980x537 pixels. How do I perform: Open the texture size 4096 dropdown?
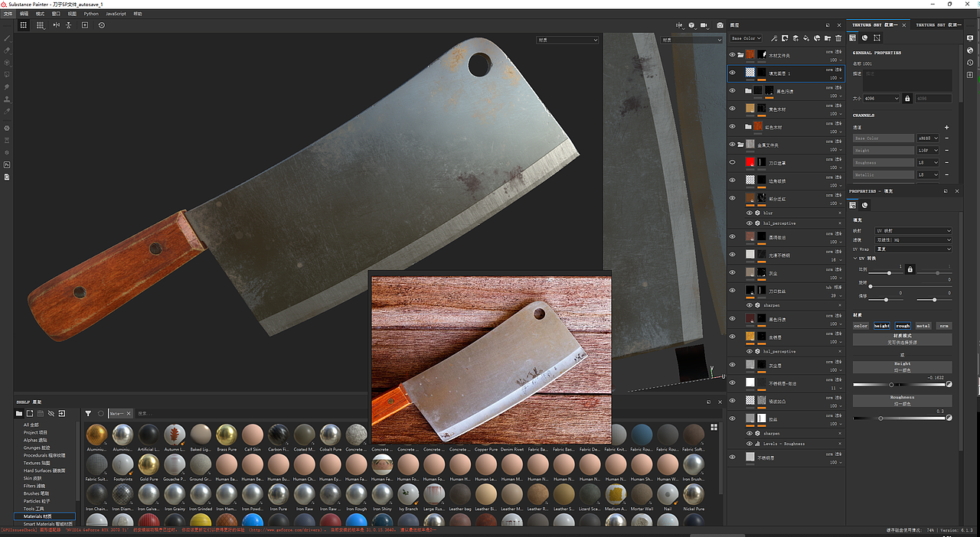click(881, 99)
